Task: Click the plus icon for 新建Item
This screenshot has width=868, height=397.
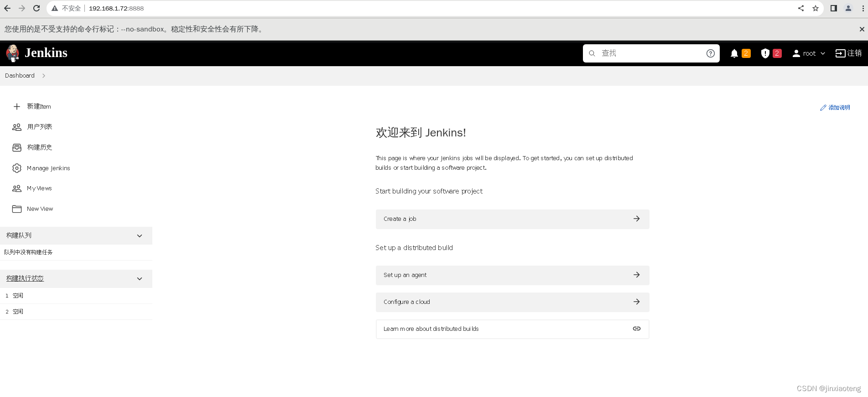Action: click(17, 106)
